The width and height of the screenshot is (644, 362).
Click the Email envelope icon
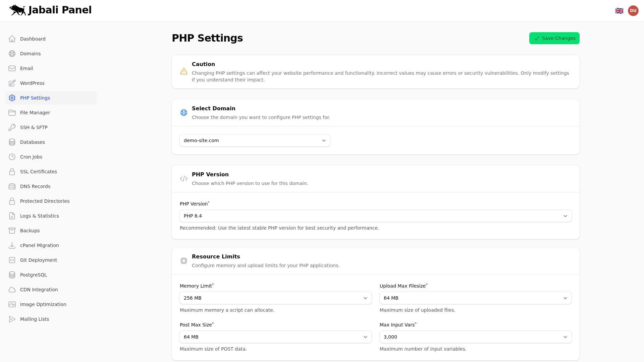12,68
